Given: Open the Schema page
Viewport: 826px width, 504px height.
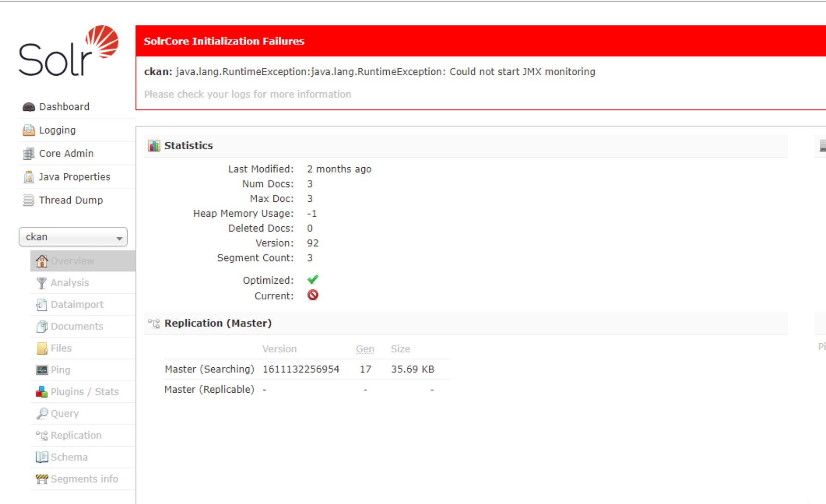Looking at the screenshot, I should pos(69,457).
